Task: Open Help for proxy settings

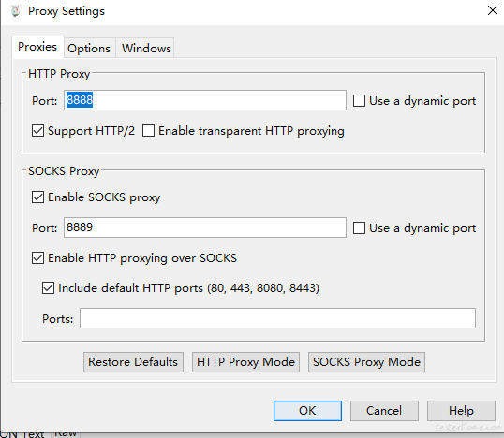Action: point(461,411)
